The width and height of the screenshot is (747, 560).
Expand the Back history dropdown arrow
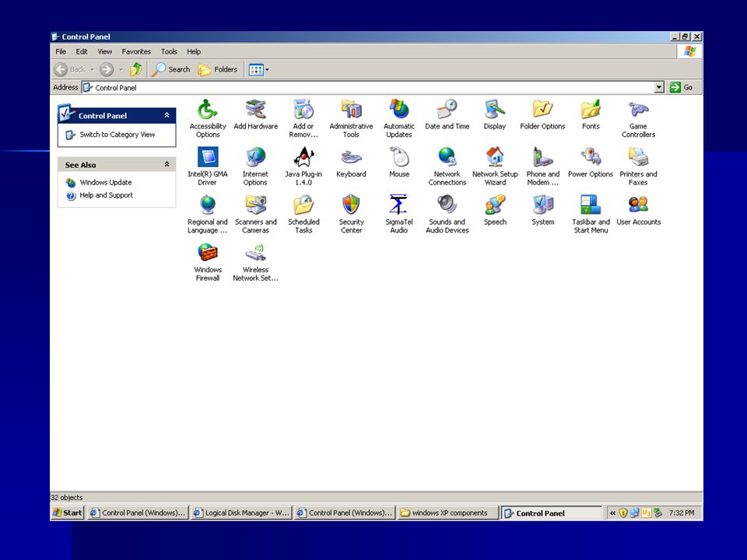93,69
